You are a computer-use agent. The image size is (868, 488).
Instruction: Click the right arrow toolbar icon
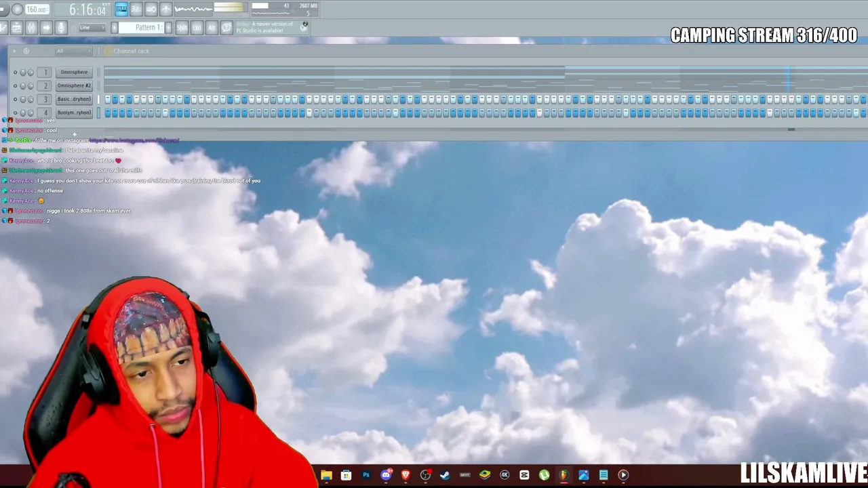point(46,28)
